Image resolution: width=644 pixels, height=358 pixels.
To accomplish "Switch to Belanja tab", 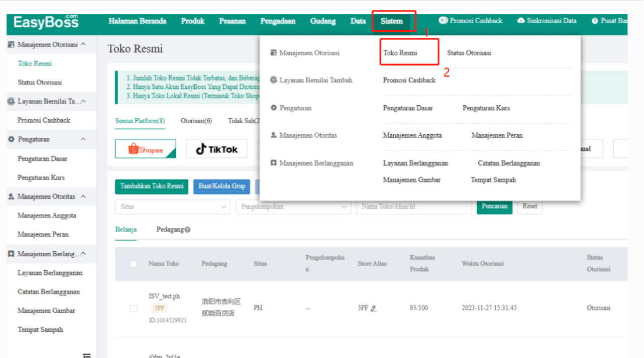I will (x=126, y=229).
